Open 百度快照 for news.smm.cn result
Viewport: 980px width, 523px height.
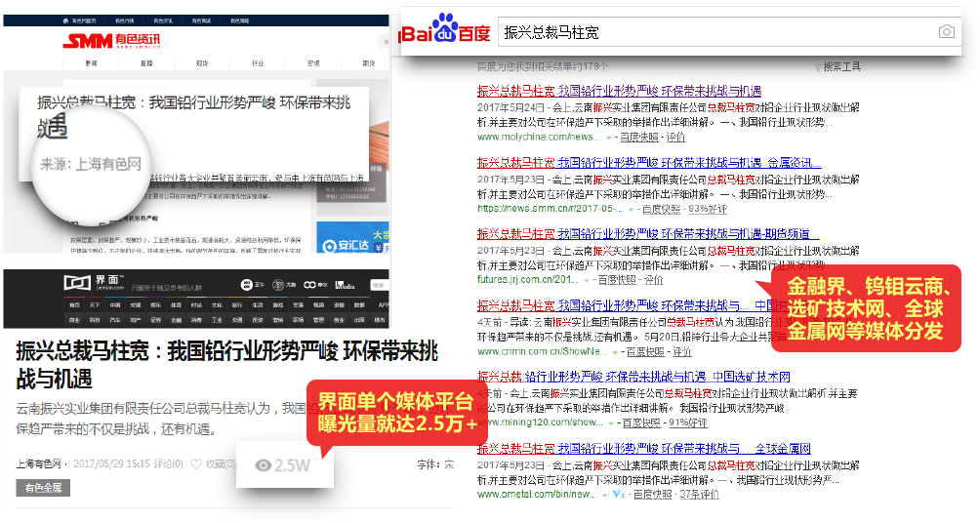(661, 210)
